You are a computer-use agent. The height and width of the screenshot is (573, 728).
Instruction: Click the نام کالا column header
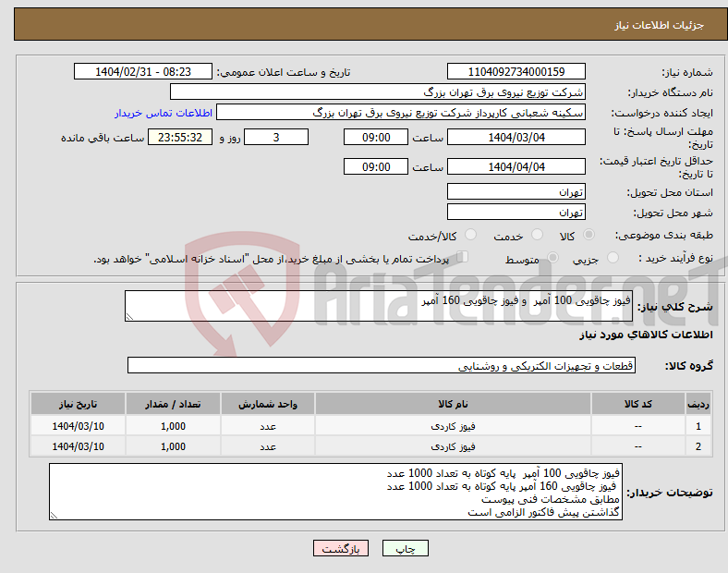pyautogui.click(x=453, y=404)
